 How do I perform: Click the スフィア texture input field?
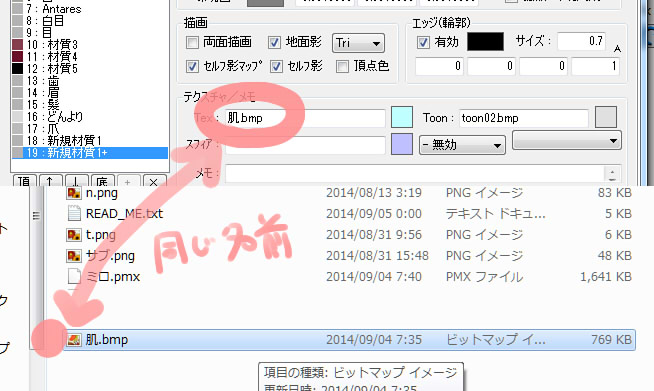[305, 145]
